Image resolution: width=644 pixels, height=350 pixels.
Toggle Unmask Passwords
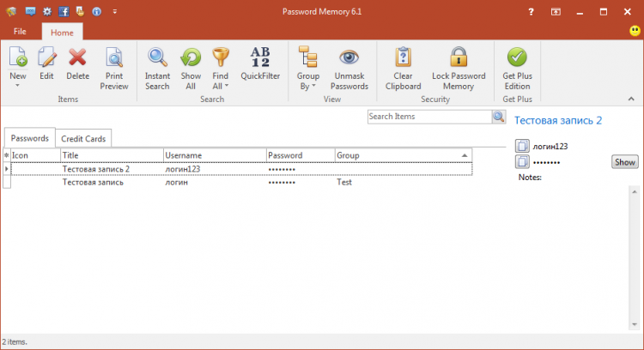click(x=349, y=69)
